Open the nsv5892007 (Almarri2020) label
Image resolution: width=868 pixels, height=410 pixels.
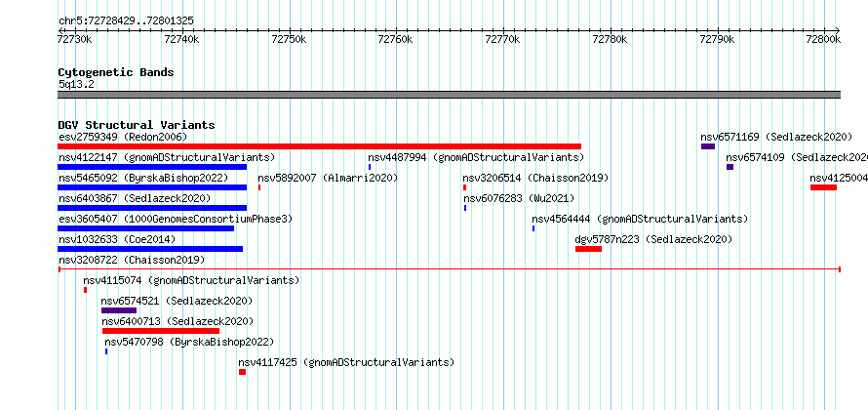pos(328,178)
